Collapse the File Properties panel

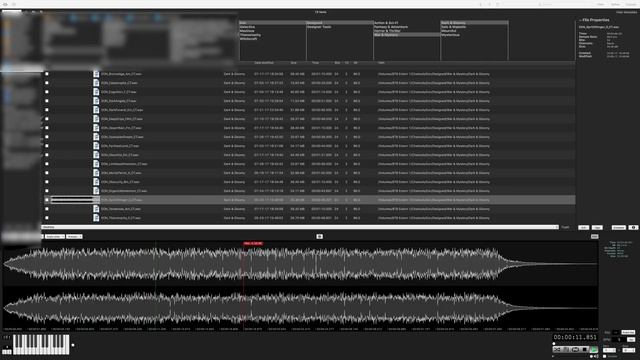coord(581,20)
